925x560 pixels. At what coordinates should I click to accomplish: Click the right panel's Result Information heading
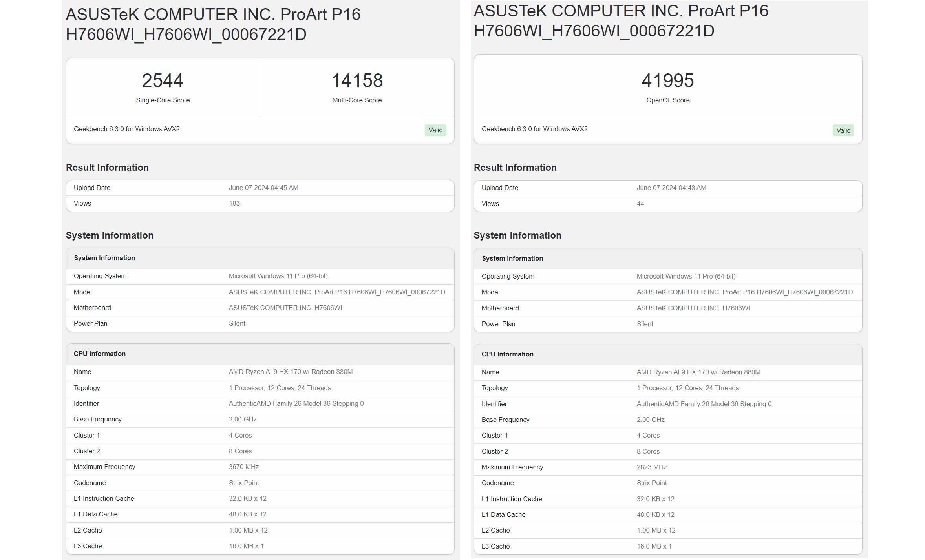coord(515,168)
